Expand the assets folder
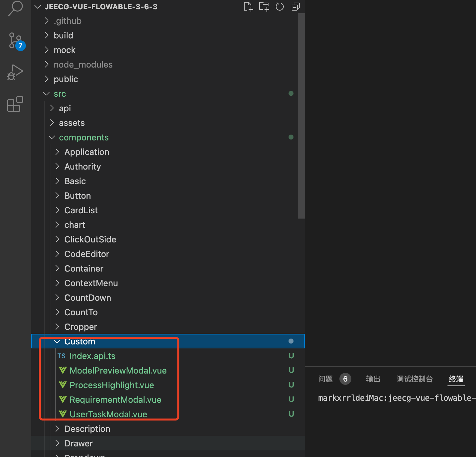Screen dimensions: 476x457 pyautogui.click(x=52, y=123)
